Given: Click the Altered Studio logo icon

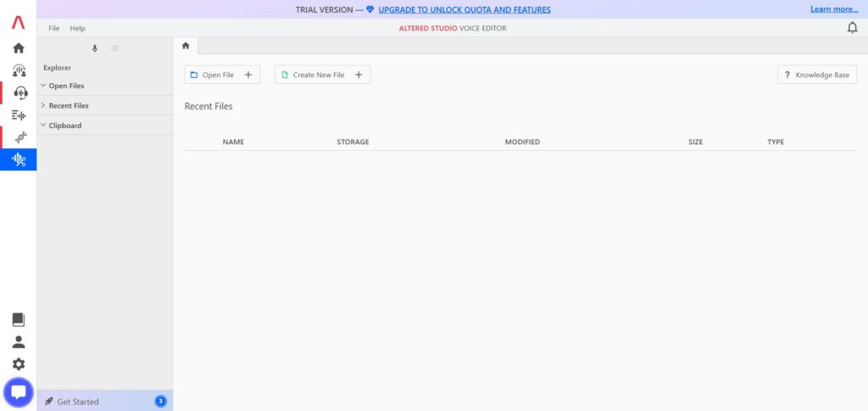Looking at the screenshot, I should tap(19, 23).
